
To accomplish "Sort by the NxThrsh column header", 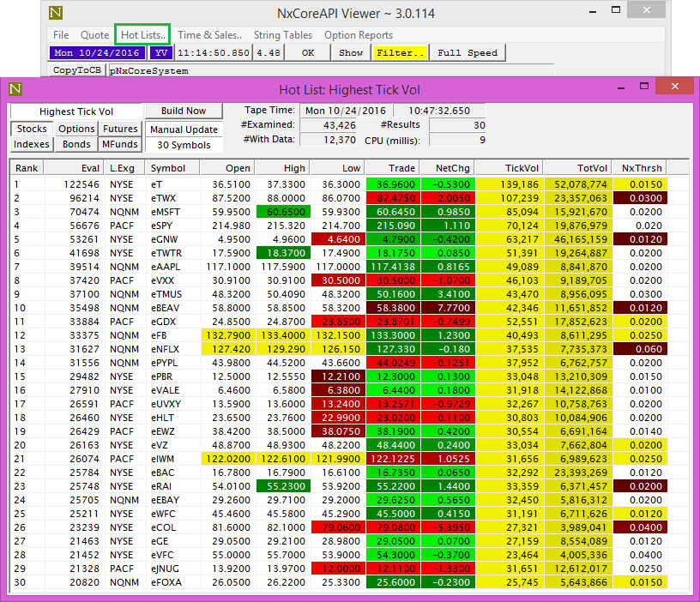I will tap(640, 168).
